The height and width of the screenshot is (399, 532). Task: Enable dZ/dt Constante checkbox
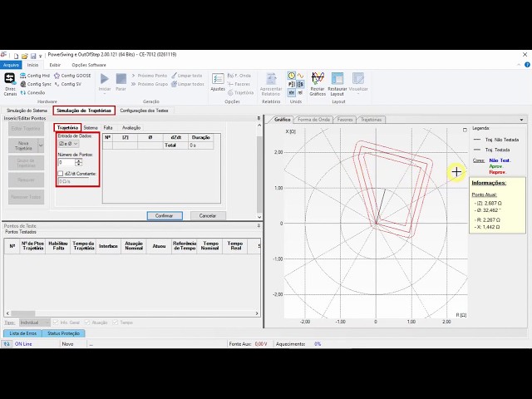click(x=61, y=174)
